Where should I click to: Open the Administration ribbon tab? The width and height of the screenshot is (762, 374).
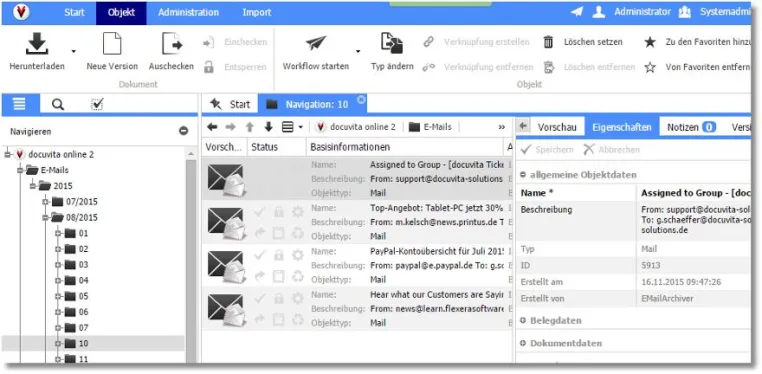point(189,13)
